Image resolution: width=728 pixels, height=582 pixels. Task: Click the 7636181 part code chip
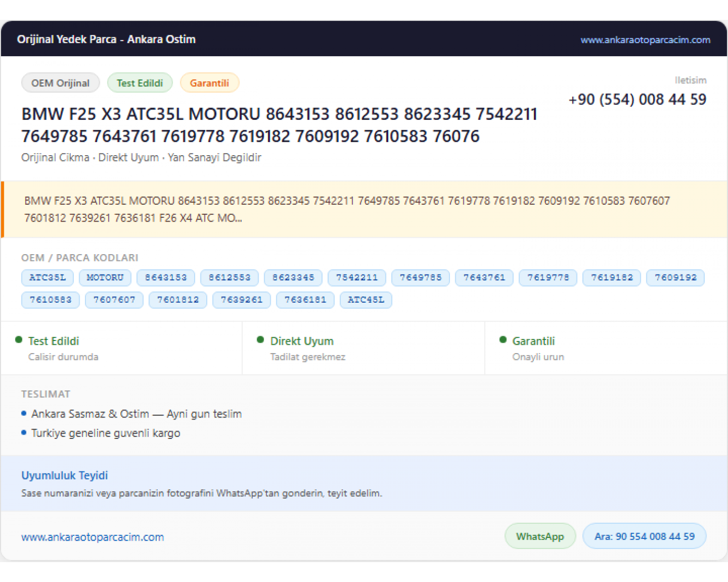[305, 300]
